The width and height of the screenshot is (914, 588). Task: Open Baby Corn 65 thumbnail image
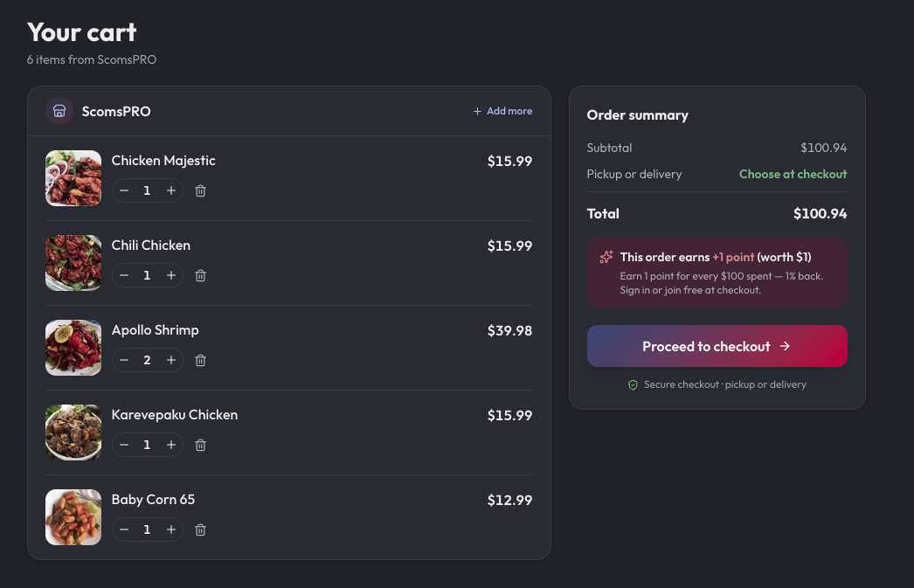[x=73, y=517]
